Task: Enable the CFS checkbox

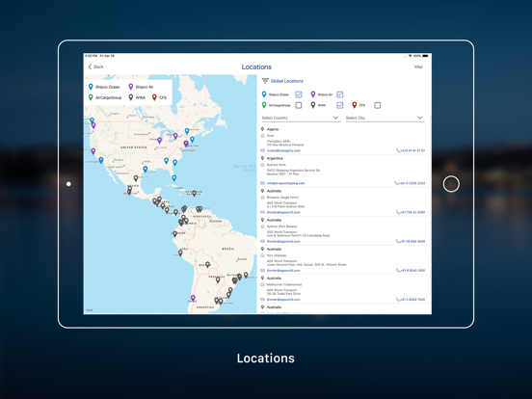Action: point(377,105)
